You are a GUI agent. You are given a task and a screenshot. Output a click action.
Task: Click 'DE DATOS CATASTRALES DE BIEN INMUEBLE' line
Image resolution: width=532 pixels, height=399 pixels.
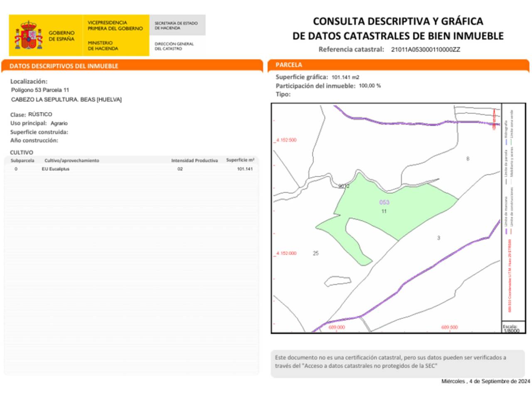pyautogui.click(x=398, y=36)
